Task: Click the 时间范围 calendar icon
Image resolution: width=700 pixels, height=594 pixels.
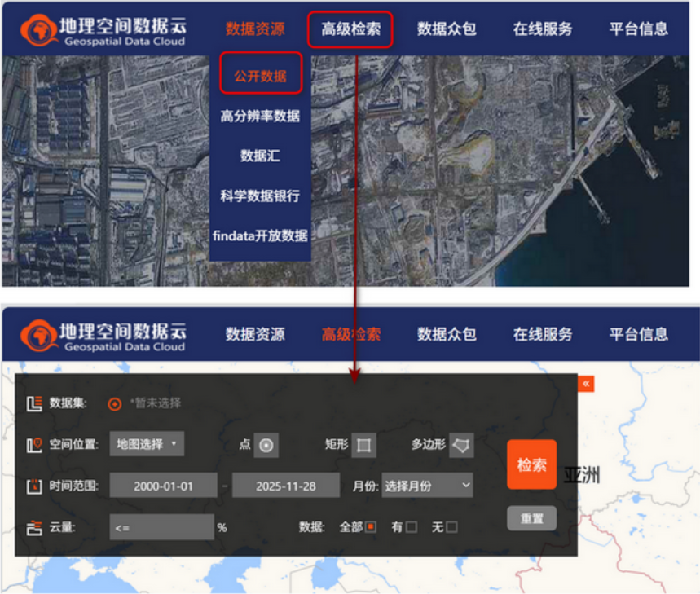Action: (x=34, y=486)
